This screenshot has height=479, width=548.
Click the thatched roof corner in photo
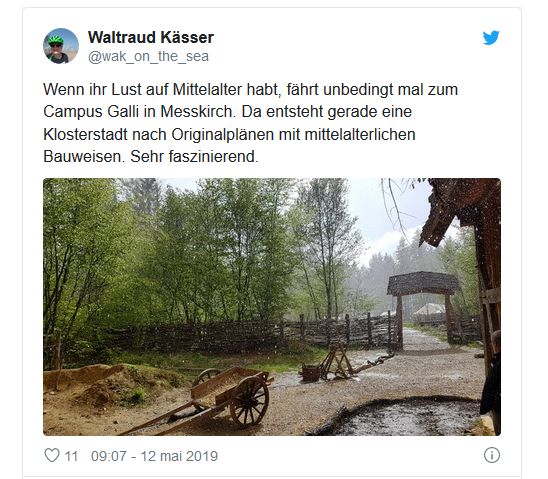[458, 210]
